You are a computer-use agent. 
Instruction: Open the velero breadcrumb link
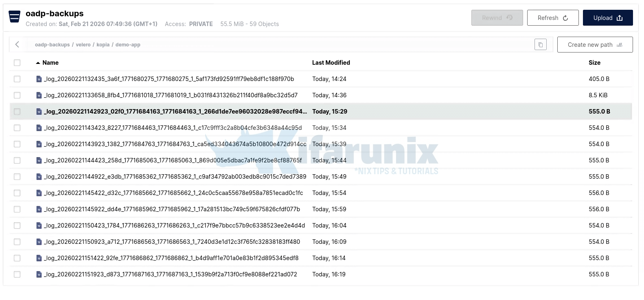point(83,45)
